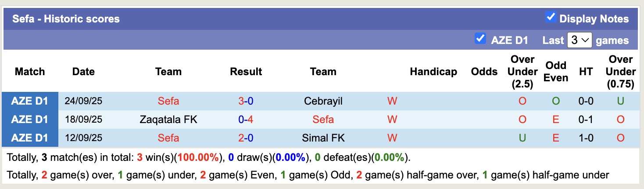Screen dimensions: 644x189
Task: Click the Zaqatala FK team name
Action: (x=168, y=120)
